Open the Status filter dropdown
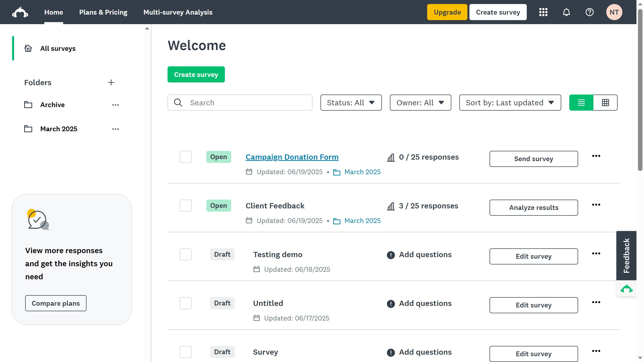Image resolution: width=644 pixels, height=362 pixels. click(x=351, y=102)
